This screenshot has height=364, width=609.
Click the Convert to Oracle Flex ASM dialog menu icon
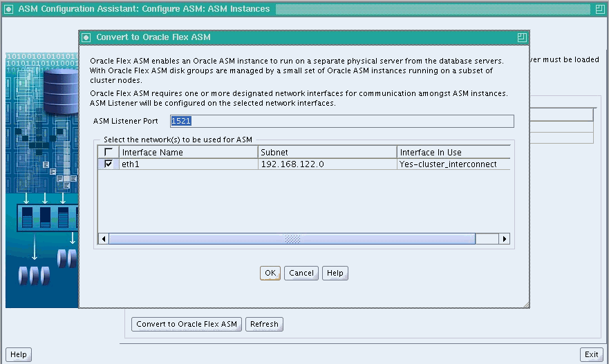[x=86, y=37]
